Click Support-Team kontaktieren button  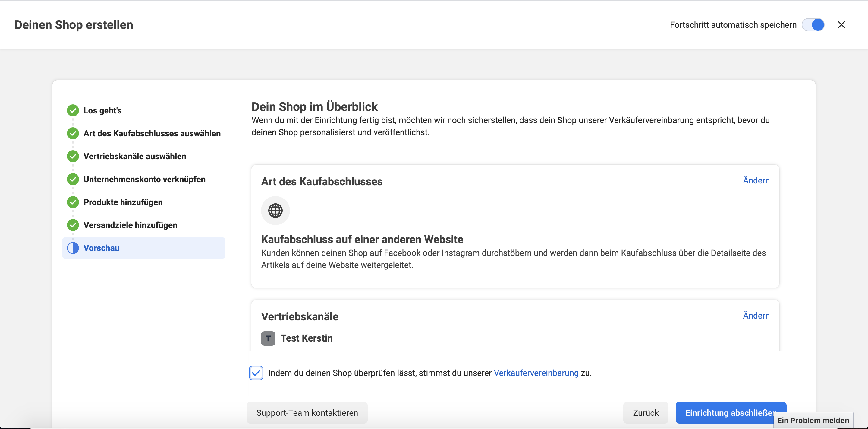tap(307, 413)
